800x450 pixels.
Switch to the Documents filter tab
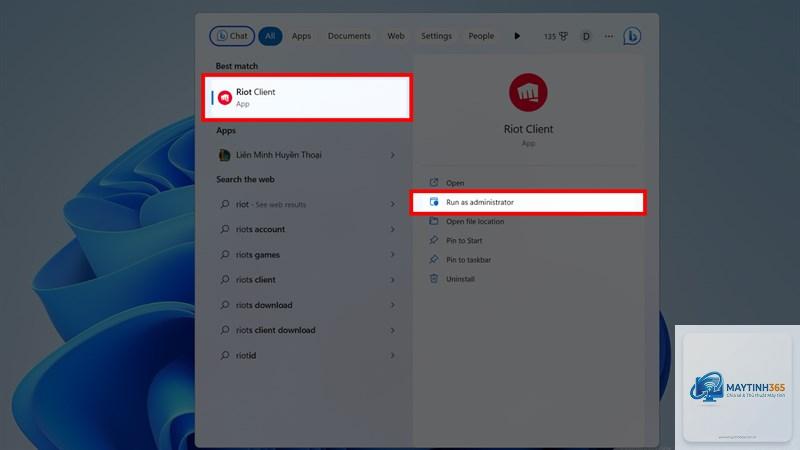point(349,36)
